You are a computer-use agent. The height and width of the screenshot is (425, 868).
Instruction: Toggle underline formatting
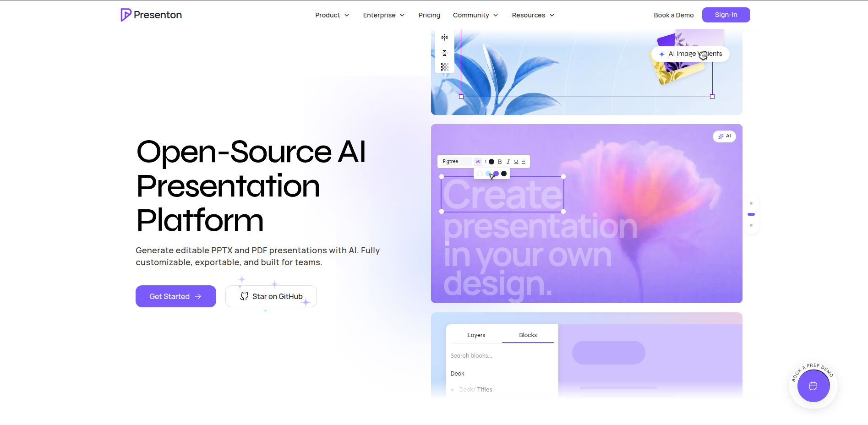[x=516, y=162]
